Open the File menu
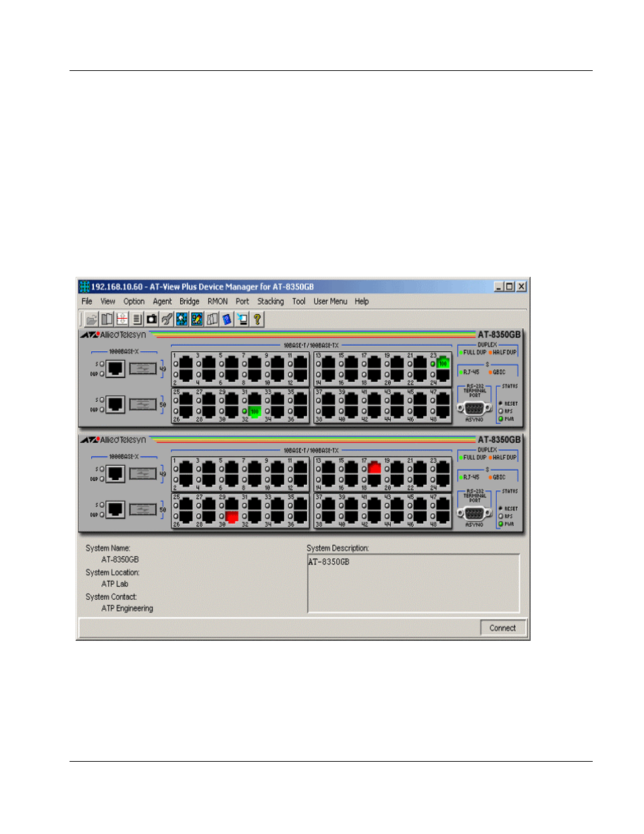Screen dimensions: 644x834 click(x=87, y=302)
